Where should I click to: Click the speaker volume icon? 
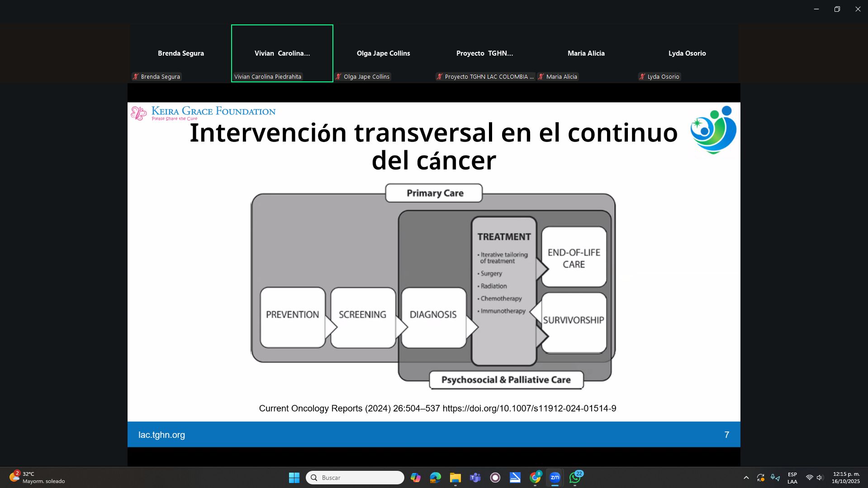pyautogui.click(x=820, y=478)
